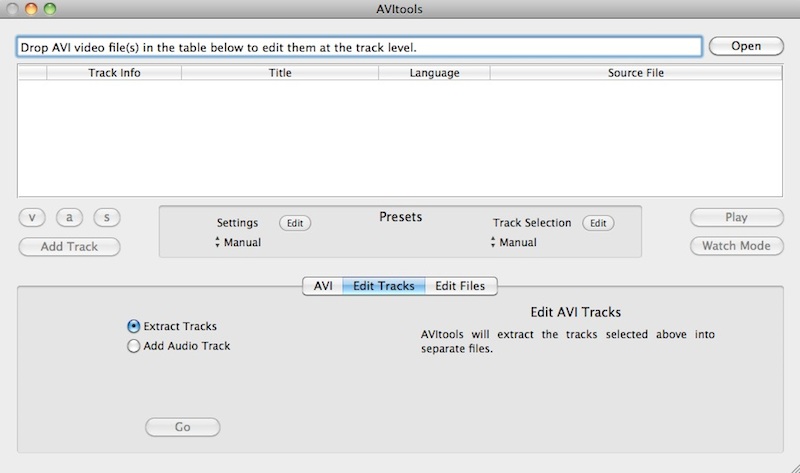Select the Extract Tracks radio button
The height and width of the screenshot is (473, 800).
[134, 326]
